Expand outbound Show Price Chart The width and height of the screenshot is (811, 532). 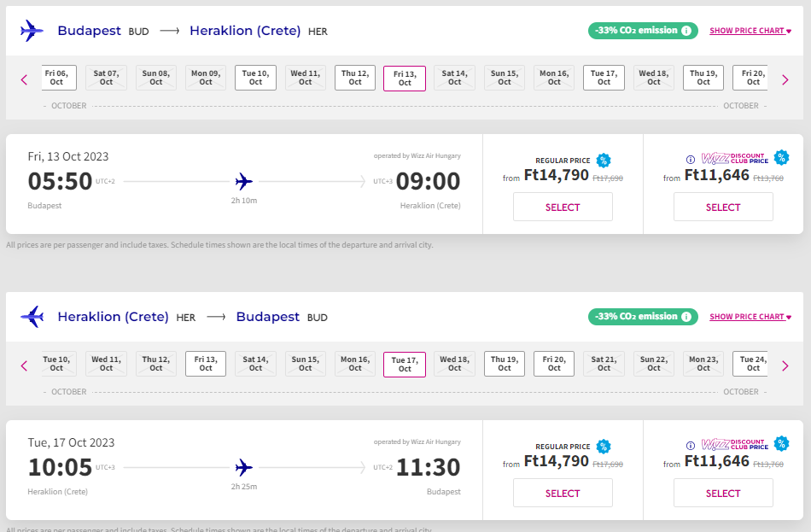pos(750,31)
